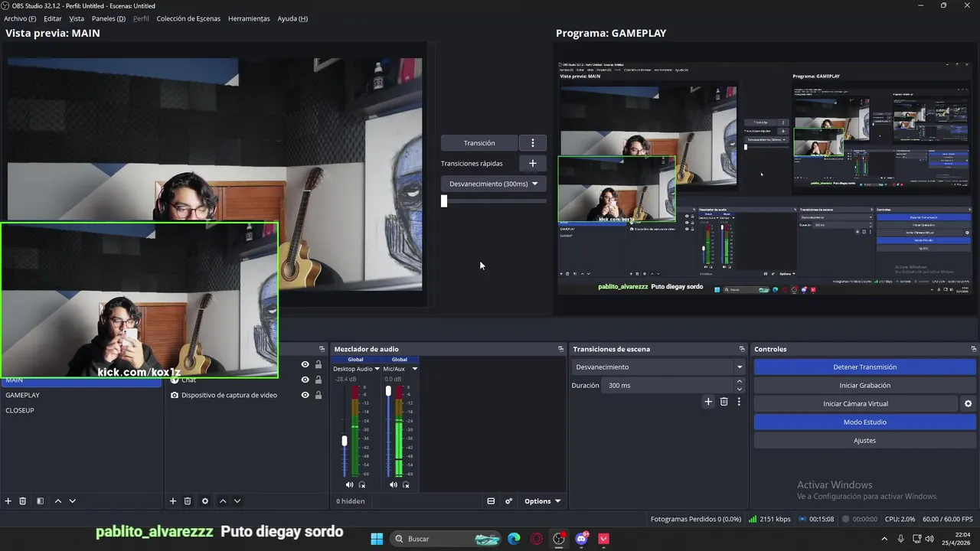Open Archivo menu

[x=20, y=18]
